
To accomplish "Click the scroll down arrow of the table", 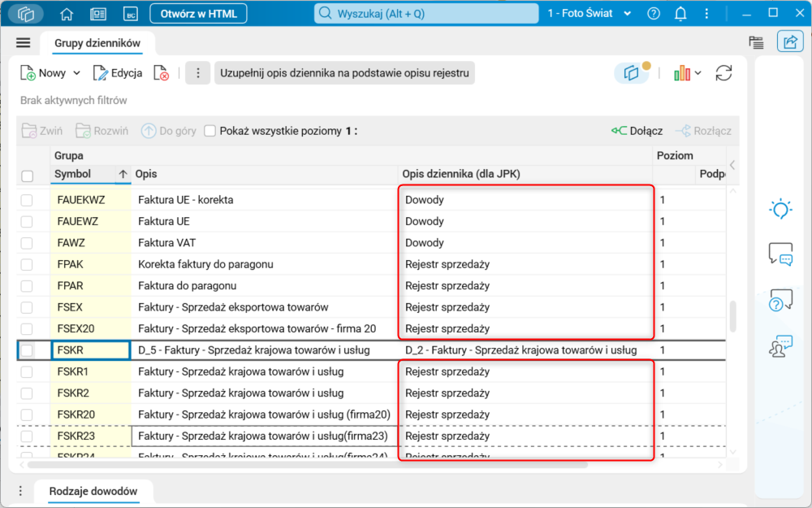I will coord(732,452).
